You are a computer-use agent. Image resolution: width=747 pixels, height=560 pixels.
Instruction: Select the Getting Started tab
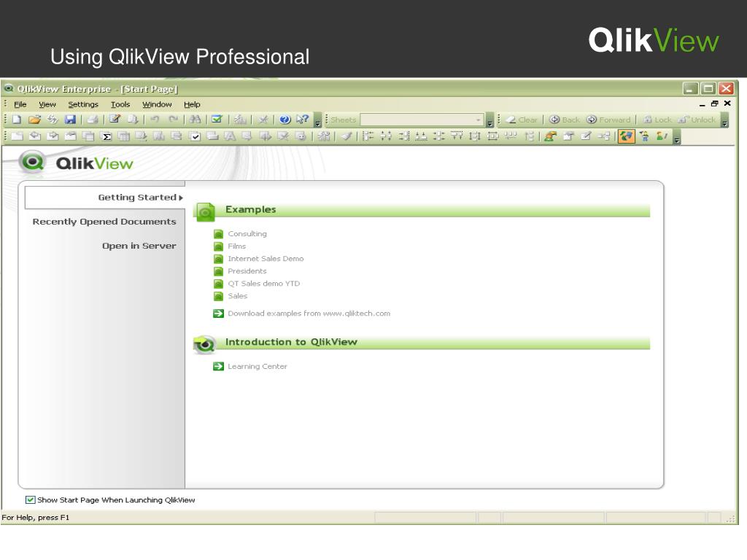tap(105, 197)
